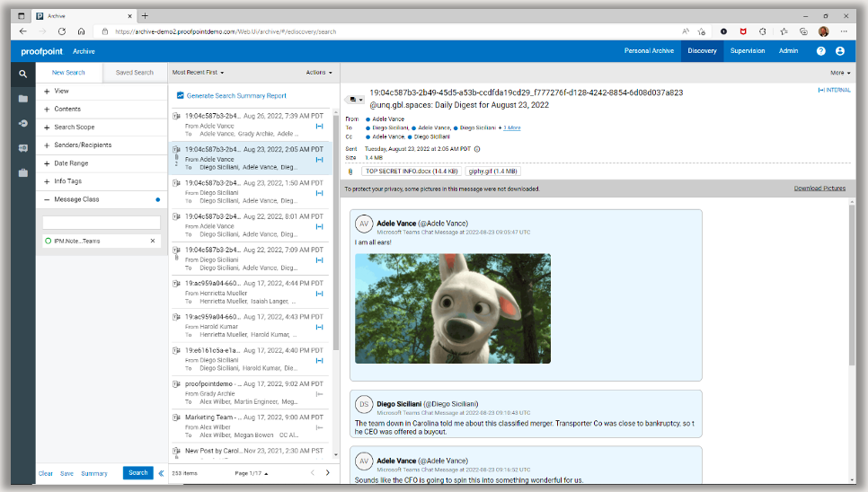
Task: Click the message body vertical scrollbar
Action: [x=852, y=285]
